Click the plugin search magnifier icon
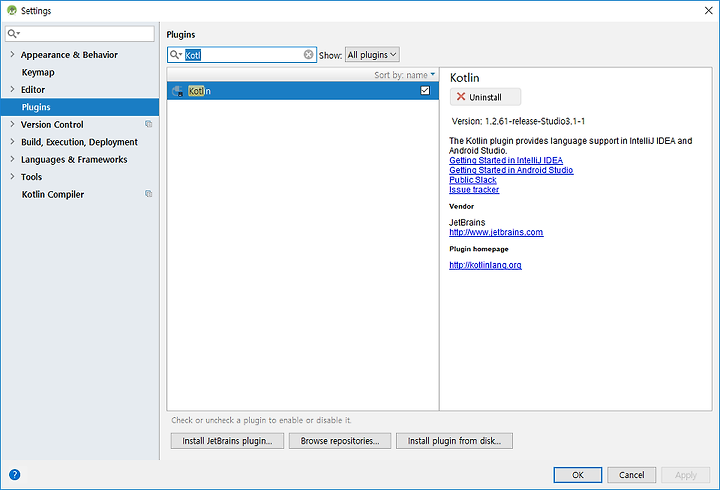The height and width of the screenshot is (490, 720). click(175, 55)
